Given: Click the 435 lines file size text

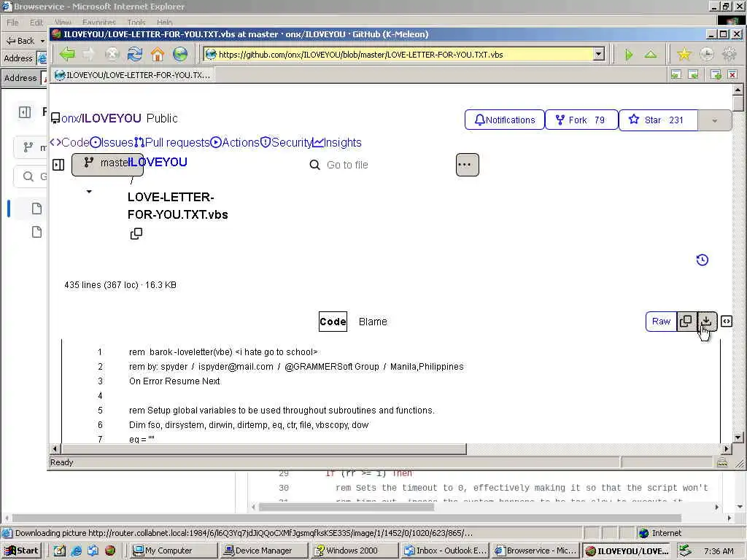Looking at the screenshot, I should point(120,285).
